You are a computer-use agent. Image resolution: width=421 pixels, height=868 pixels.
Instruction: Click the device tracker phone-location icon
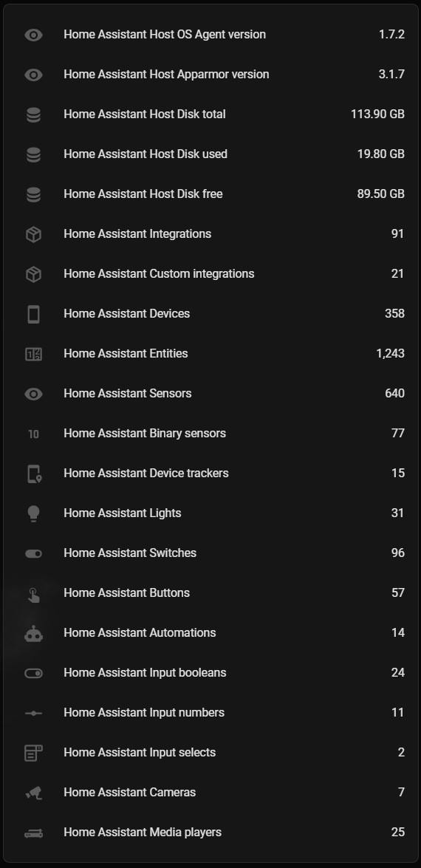click(33, 474)
